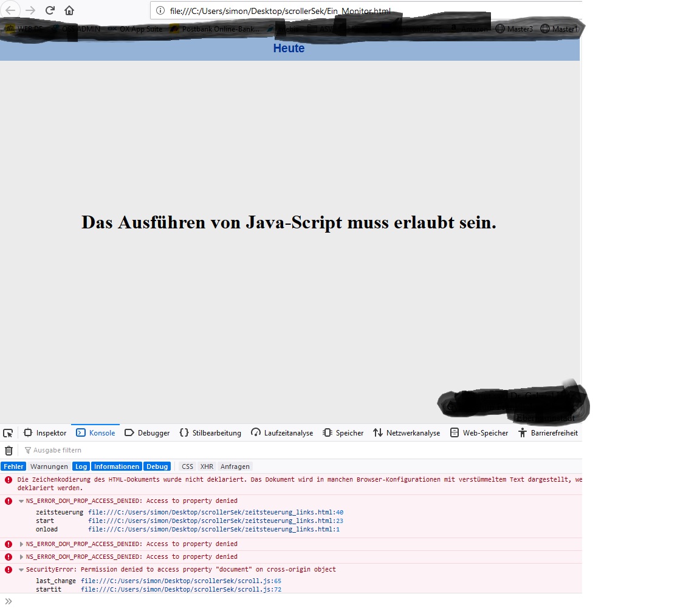Click the site information icon in address bar
Image resolution: width=700 pixels, height=608 pixels.
[160, 11]
